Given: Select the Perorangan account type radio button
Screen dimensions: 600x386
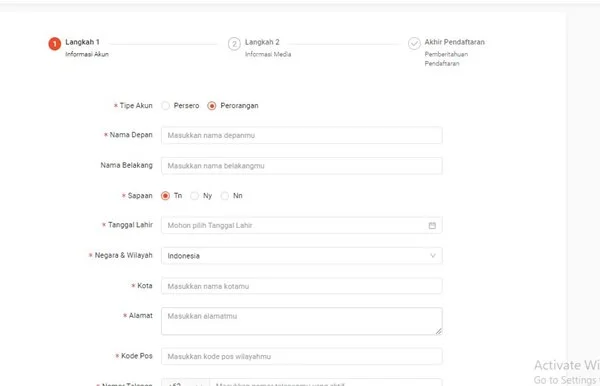Looking at the screenshot, I should 212,106.
